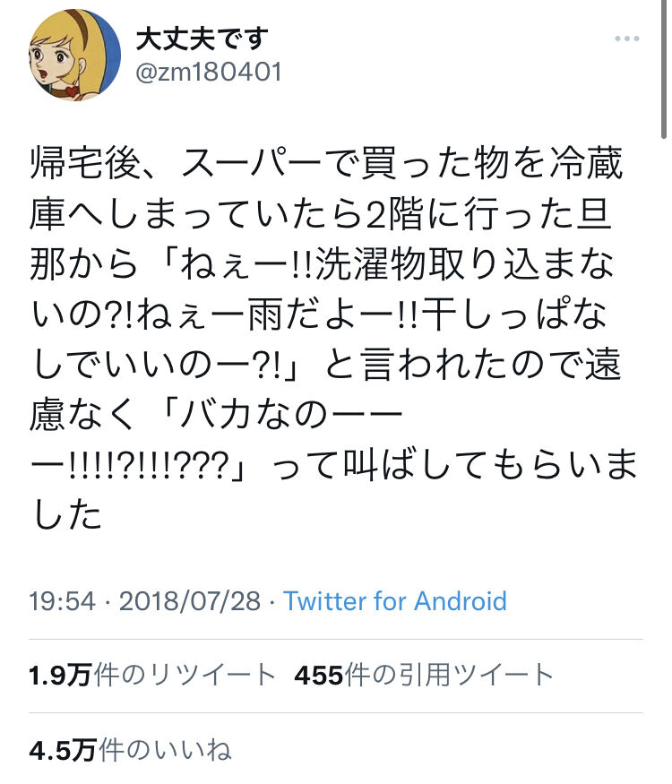The height and width of the screenshot is (784, 672).
Task: Click the scrollbar thumb on the right edge
Action: point(664,69)
